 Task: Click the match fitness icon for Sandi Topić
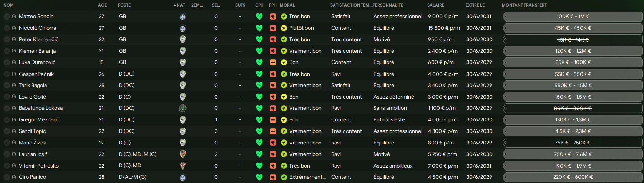(x=273, y=131)
